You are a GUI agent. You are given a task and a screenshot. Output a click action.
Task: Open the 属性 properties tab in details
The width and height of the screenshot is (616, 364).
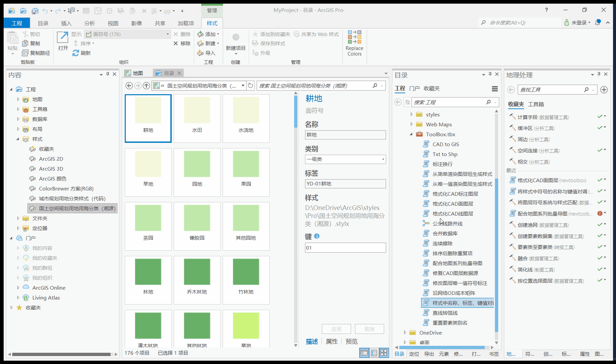(x=332, y=341)
